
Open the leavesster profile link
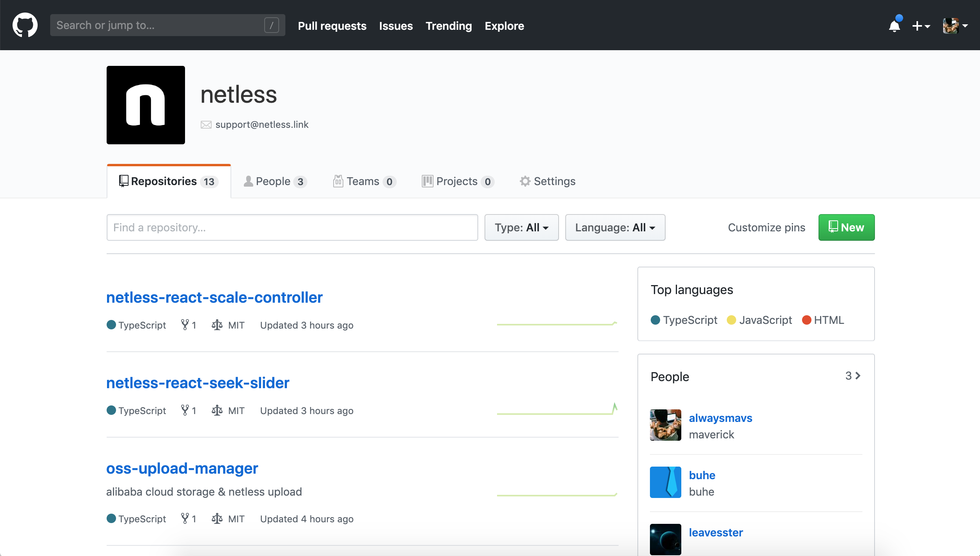pyautogui.click(x=716, y=532)
